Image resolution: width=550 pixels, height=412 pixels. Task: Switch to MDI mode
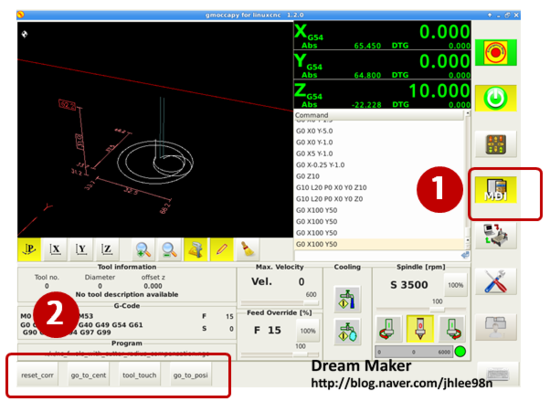tap(495, 190)
